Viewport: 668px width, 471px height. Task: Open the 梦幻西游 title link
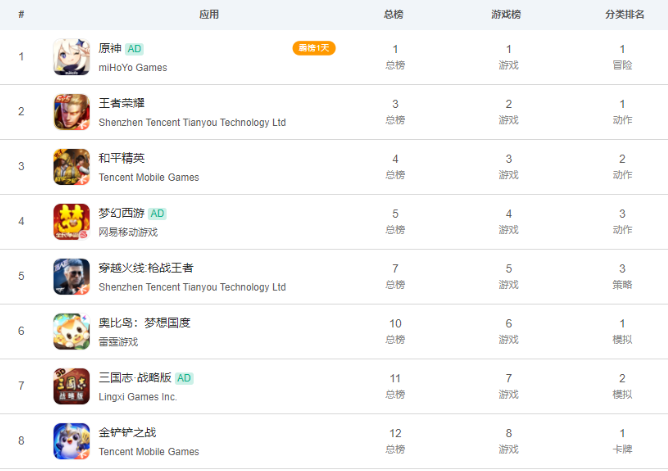pos(121,213)
